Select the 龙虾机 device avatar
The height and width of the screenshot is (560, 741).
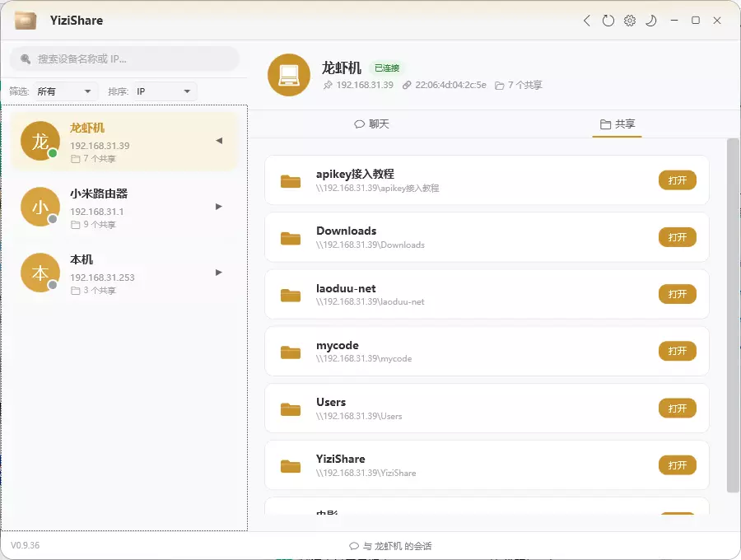click(40, 140)
